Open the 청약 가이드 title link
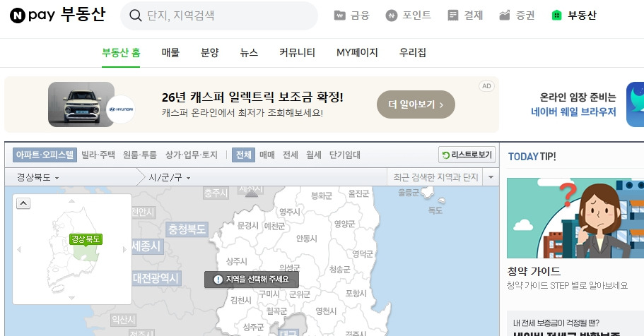 pos(534,271)
